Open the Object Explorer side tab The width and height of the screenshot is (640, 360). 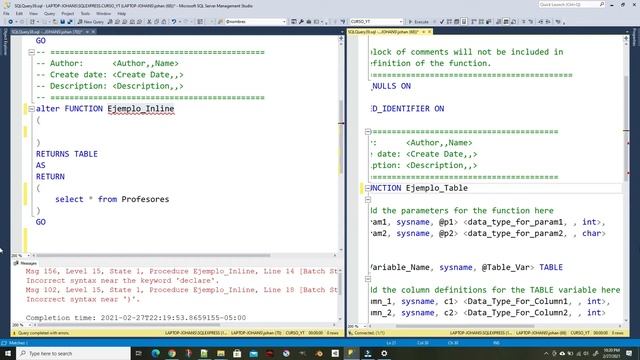pos(5,42)
